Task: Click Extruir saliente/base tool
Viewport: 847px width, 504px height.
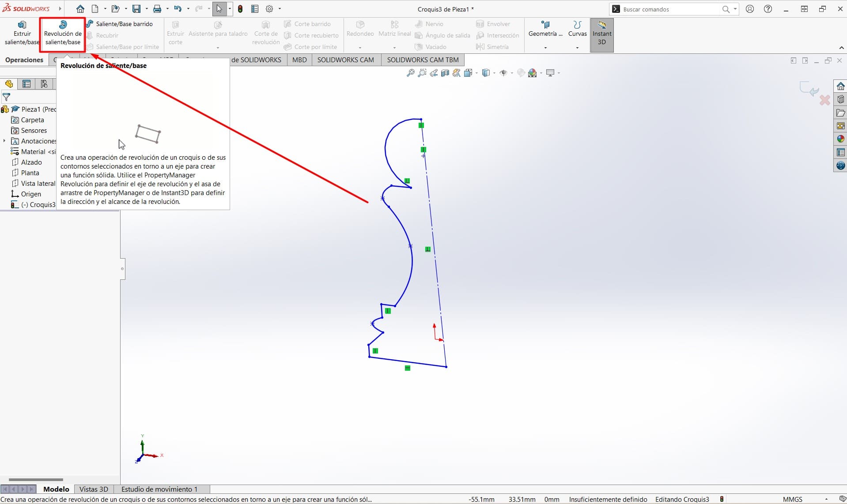Action: (22, 33)
